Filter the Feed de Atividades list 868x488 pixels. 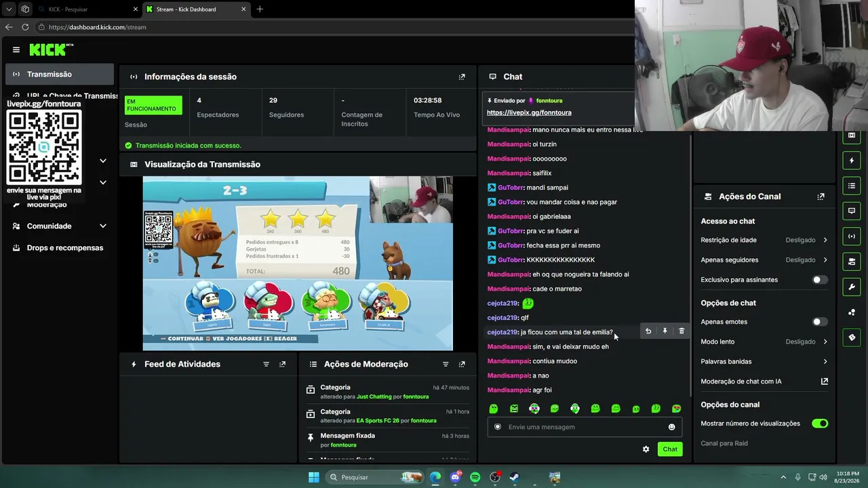point(266,364)
